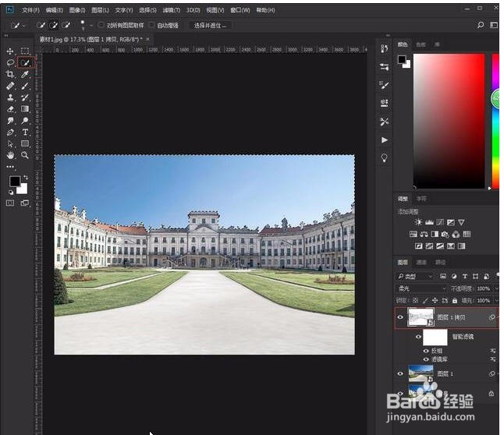Open the layer blend mode dropdown
Viewport: 504px width, 435px height.
pos(421,288)
